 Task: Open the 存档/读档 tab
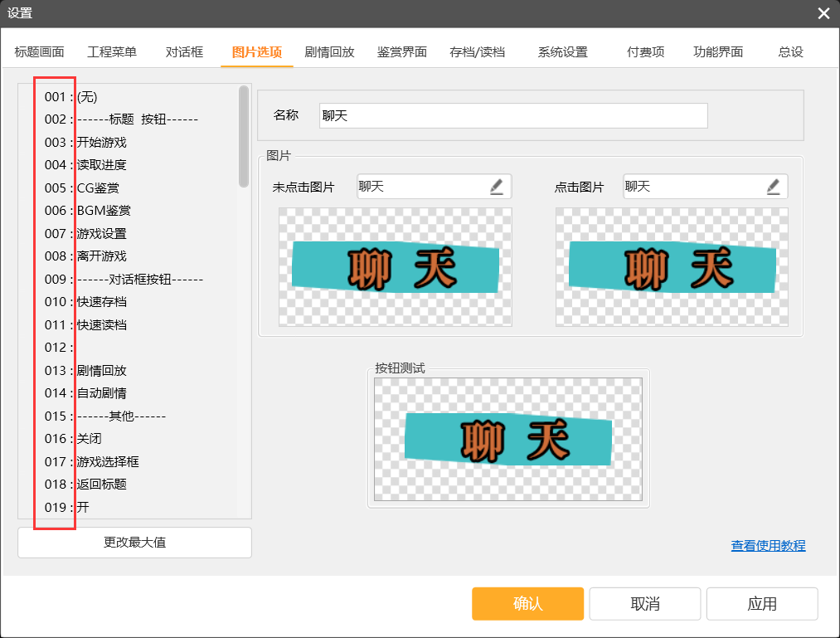click(477, 52)
